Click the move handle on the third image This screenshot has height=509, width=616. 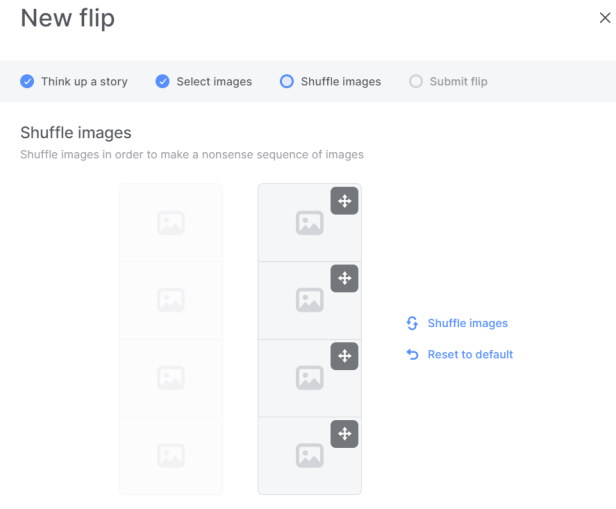pyautogui.click(x=344, y=356)
